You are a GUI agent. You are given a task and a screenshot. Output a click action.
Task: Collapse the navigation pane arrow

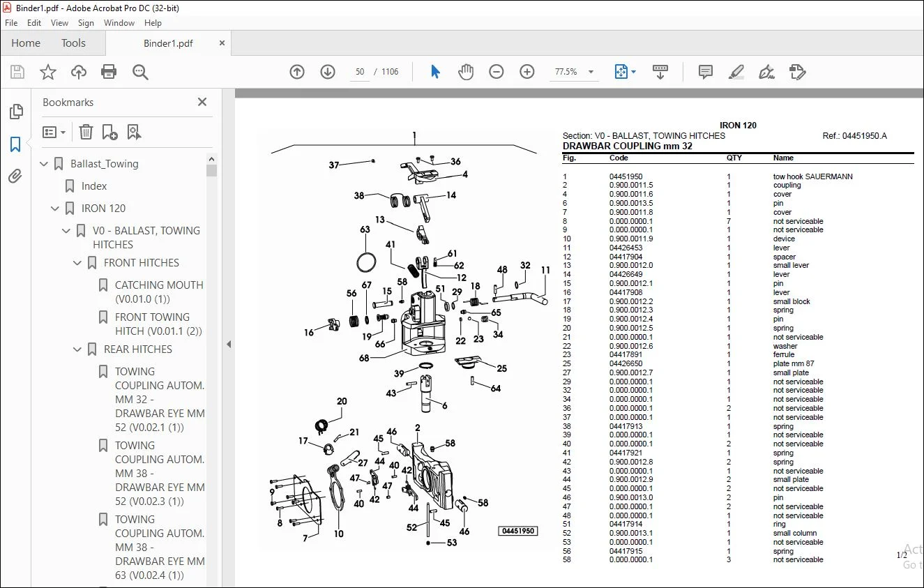click(x=229, y=344)
